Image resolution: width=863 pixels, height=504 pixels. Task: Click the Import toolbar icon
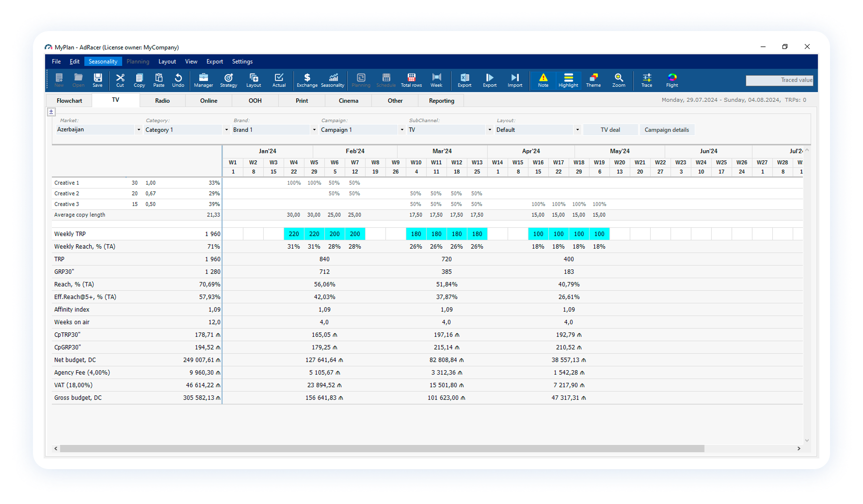point(515,80)
